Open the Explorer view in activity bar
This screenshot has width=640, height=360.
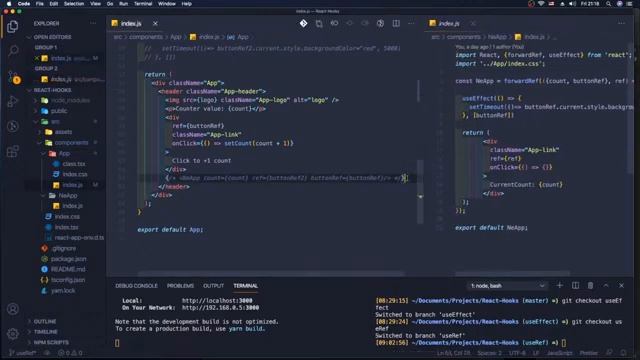[13, 27]
